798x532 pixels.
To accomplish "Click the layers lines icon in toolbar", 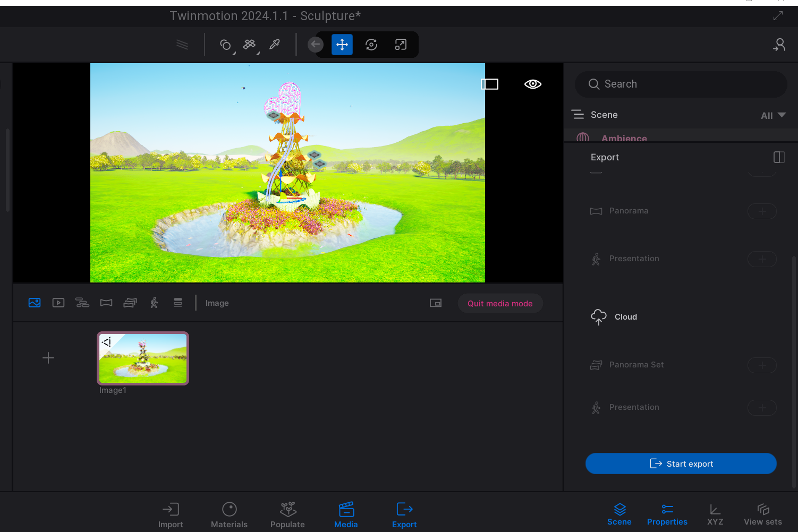I will [182, 45].
